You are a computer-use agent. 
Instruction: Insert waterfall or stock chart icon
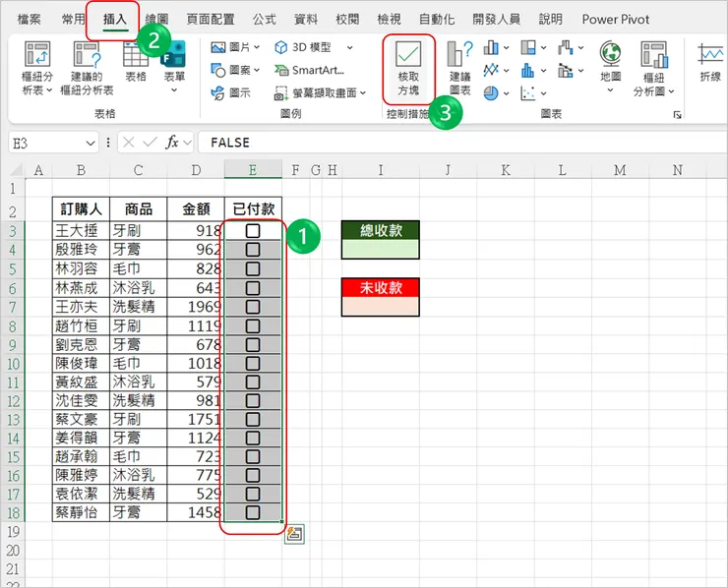click(566, 47)
